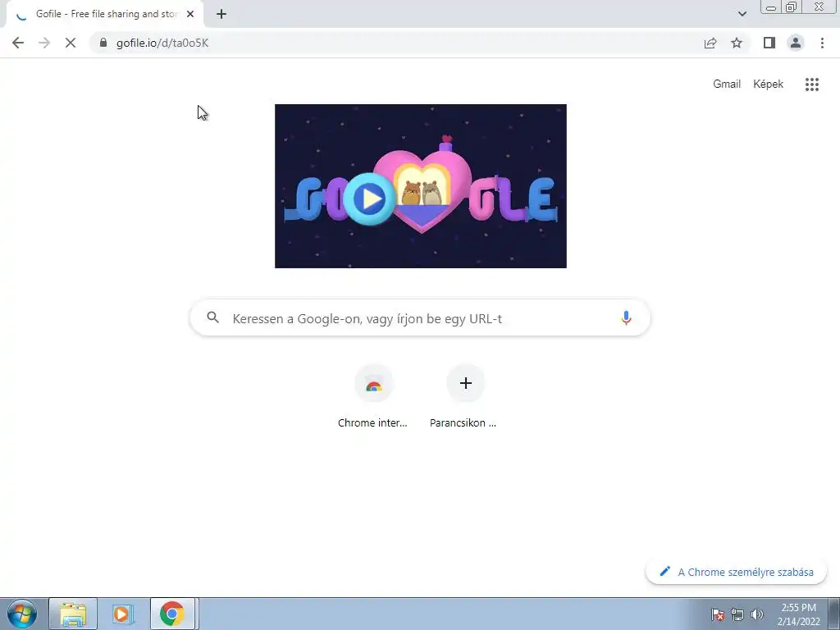840x630 pixels.
Task: Open Action Center flag icon in tray
Action: point(717,615)
